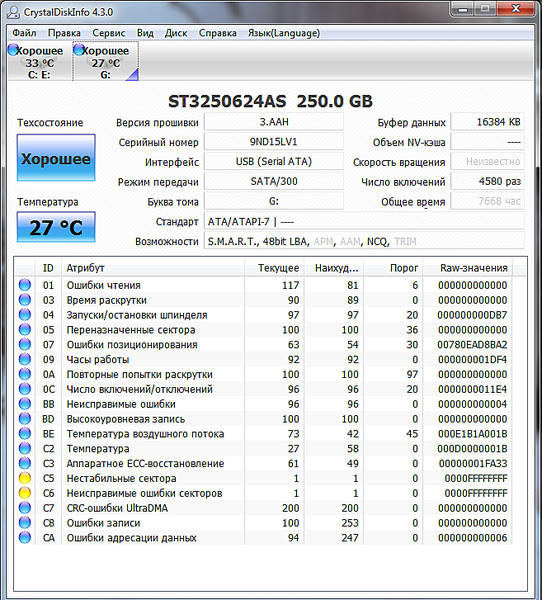
Task: Open the Сервис menu
Action: 109,33
